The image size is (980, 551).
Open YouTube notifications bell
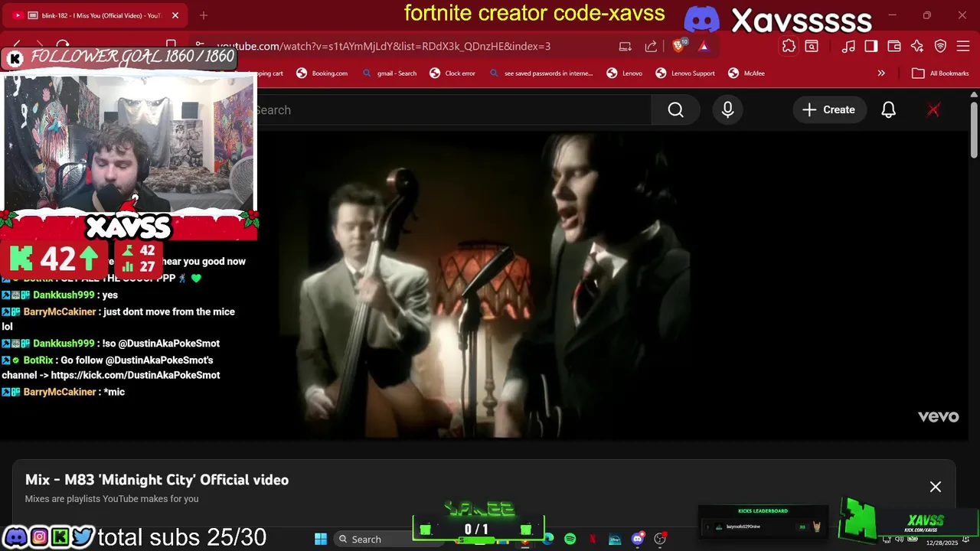[888, 110]
